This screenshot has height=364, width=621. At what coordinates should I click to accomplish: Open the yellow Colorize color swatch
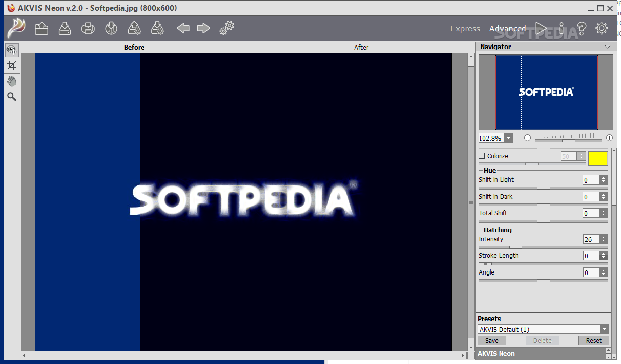[598, 158]
